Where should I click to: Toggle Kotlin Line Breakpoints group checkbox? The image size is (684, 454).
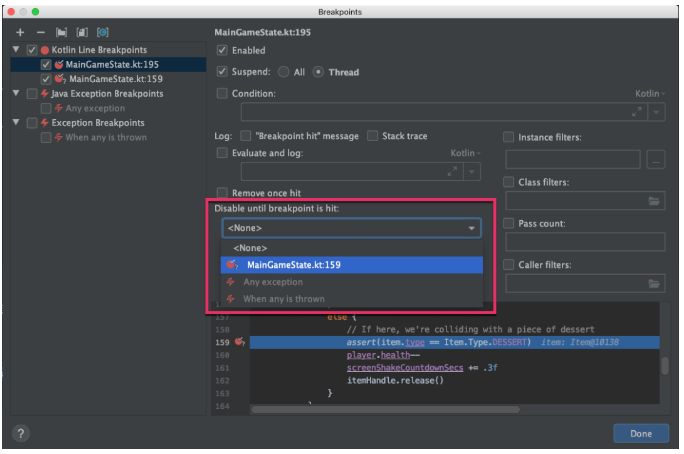(31, 50)
